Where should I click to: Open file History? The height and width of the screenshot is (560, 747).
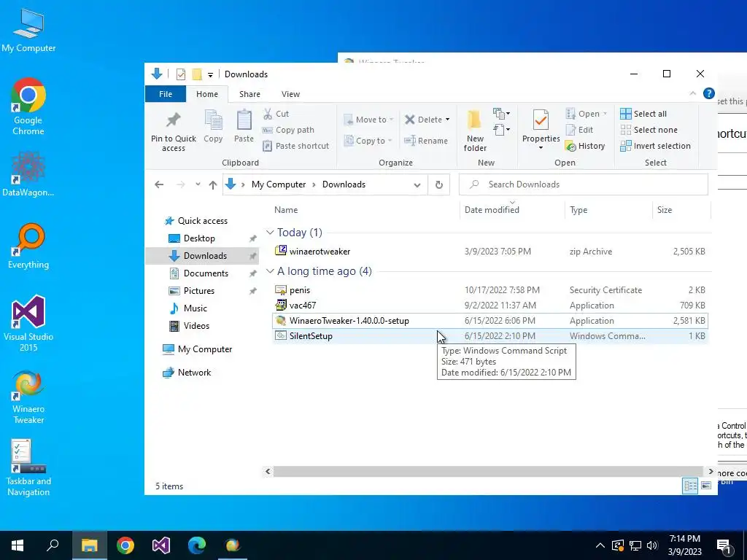[585, 146]
